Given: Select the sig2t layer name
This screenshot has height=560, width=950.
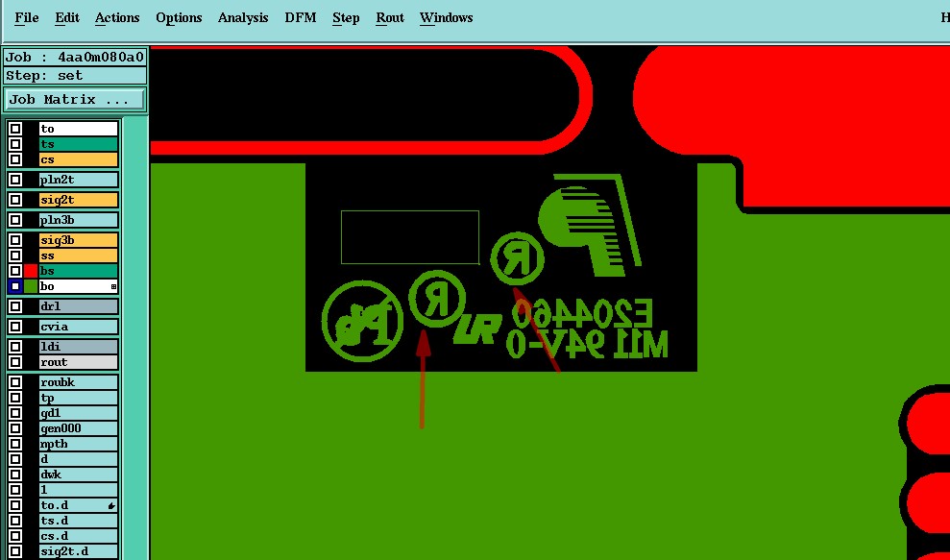Looking at the screenshot, I should click(78, 200).
